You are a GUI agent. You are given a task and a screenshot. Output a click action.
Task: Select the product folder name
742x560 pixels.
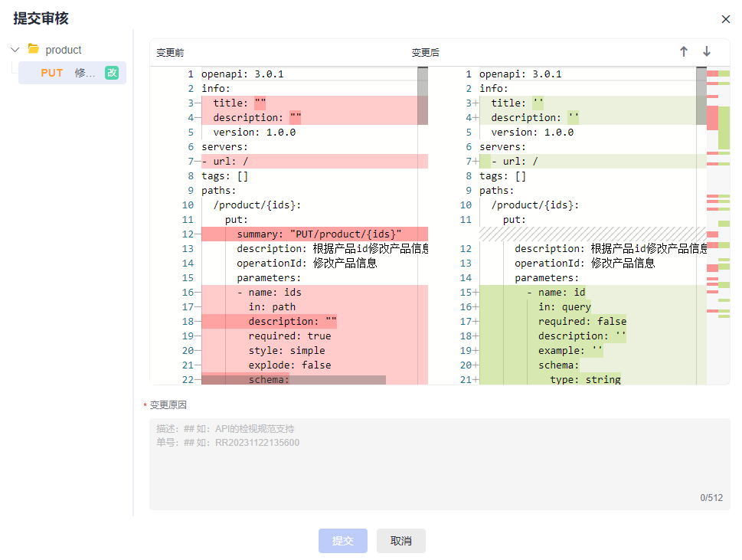(x=64, y=50)
